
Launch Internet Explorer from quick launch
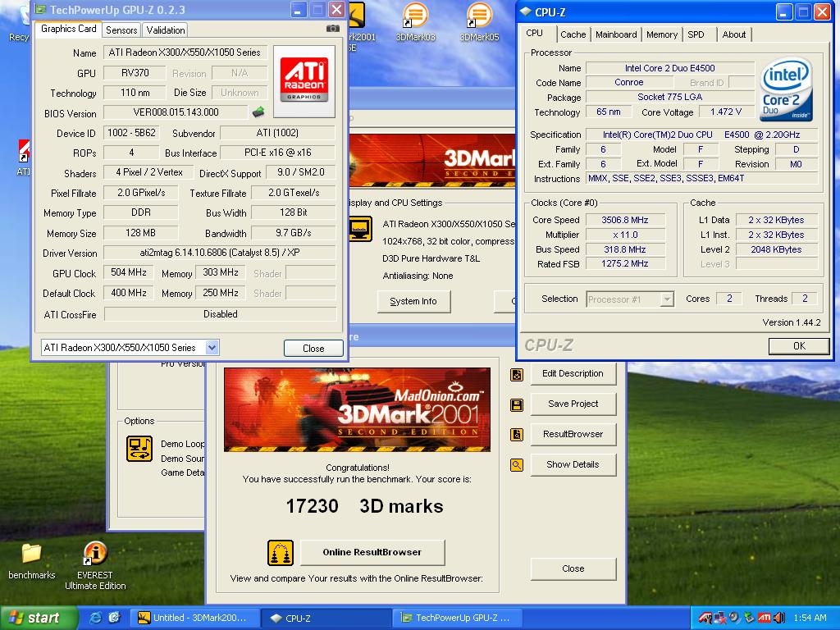pos(96,618)
